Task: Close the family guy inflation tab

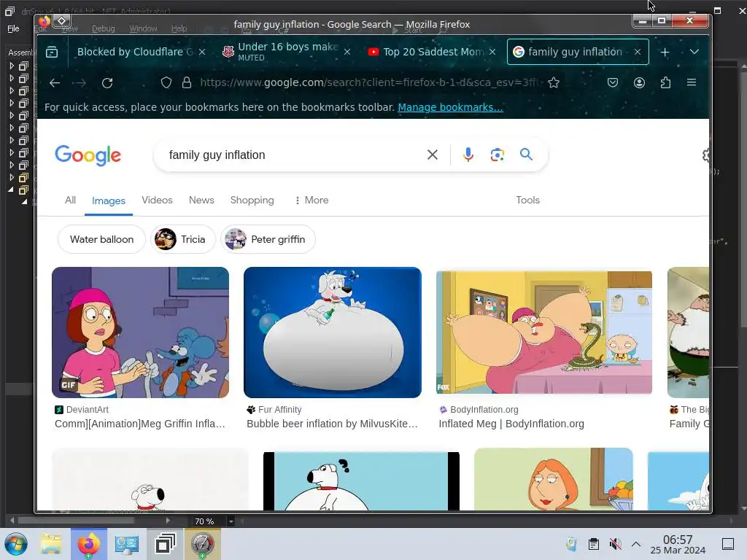Action: click(638, 52)
